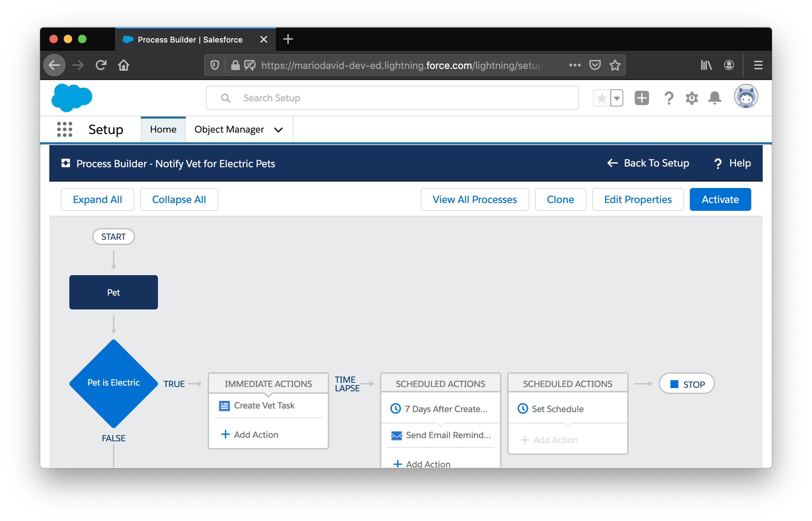The height and width of the screenshot is (521, 812).
Task: Open the global actions plus icon
Action: (642, 98)
